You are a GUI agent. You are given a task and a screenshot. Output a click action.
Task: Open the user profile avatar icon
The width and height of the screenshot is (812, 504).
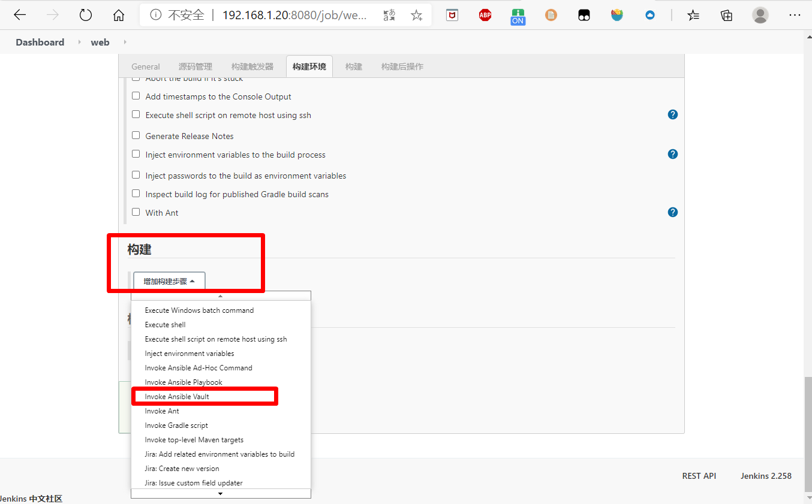pos(760,16)
